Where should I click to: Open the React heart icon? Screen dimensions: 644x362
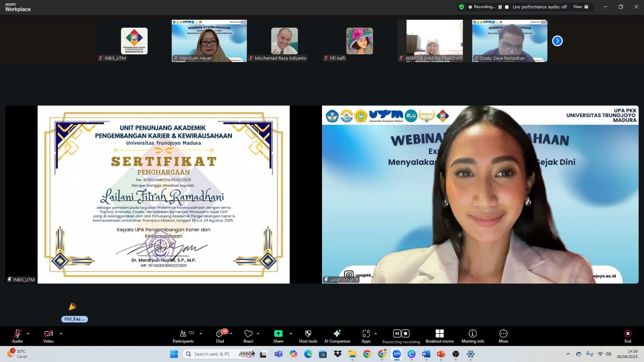pos(248,333)
